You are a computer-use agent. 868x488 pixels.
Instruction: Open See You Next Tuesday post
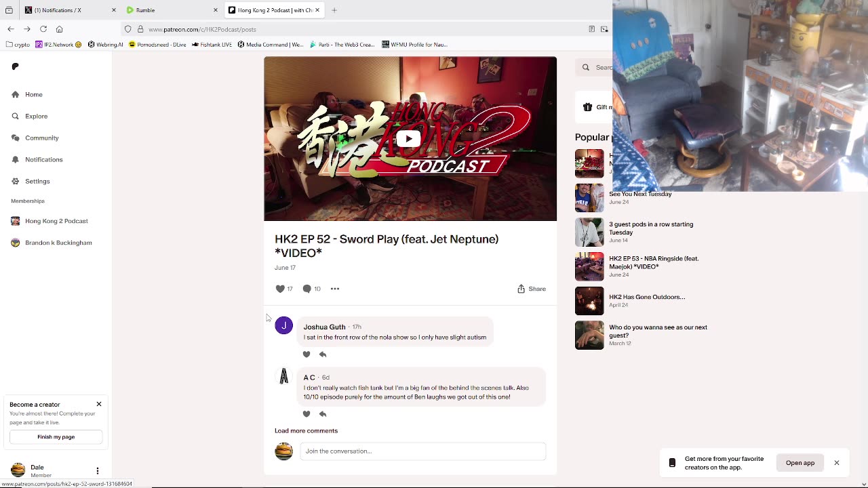tap(640, 194)
